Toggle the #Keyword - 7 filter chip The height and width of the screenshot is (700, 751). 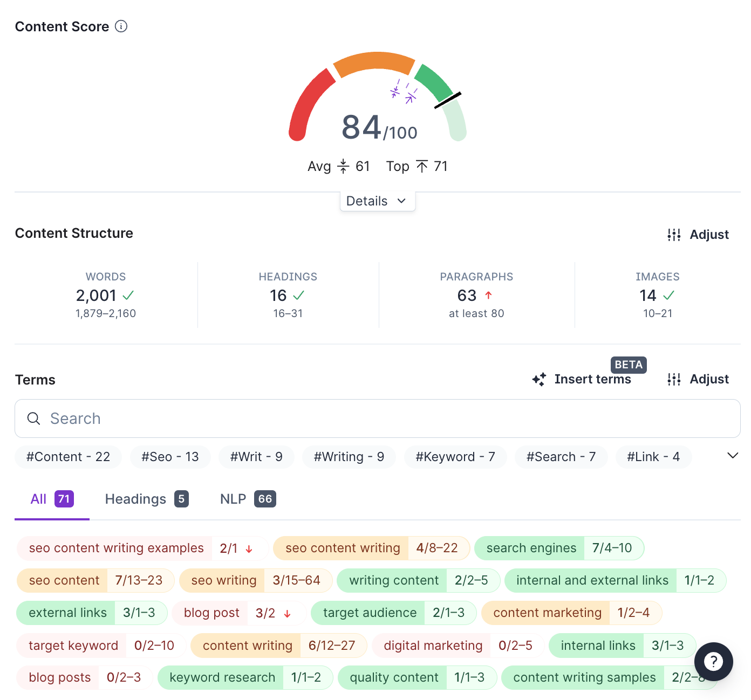[x=455, y=457]
